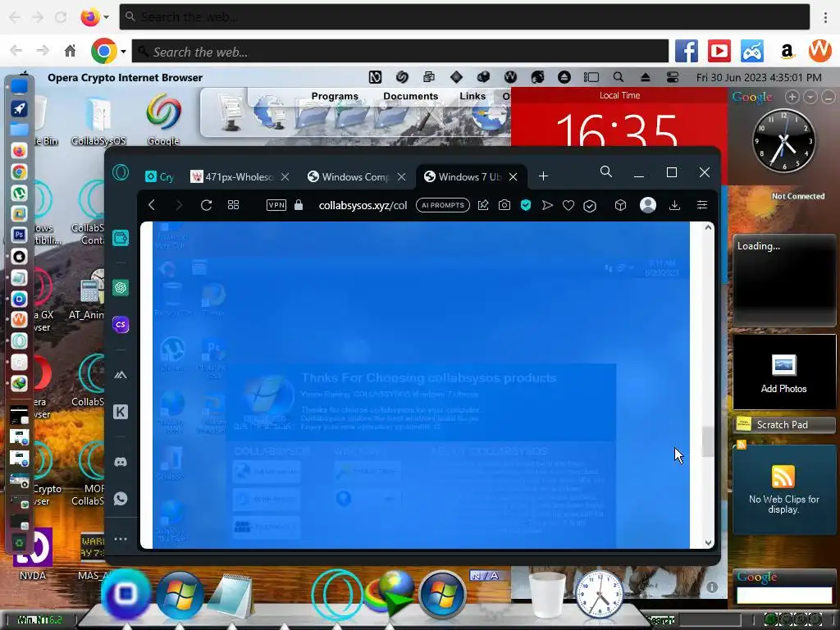840x630 pixels.
Task: Click the collabsysos.xyz address bar
Action: 363,205
